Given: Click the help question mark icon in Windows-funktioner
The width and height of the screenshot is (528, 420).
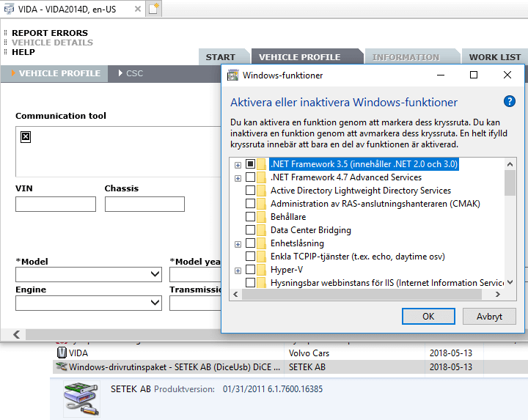Looking at the screenshot, I should [x=509, y=101].
